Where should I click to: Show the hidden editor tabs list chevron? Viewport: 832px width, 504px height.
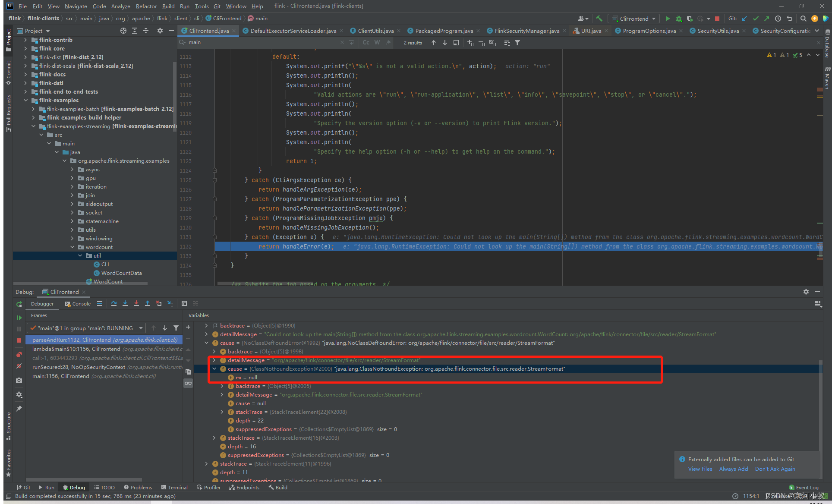(x=817, y=31)
